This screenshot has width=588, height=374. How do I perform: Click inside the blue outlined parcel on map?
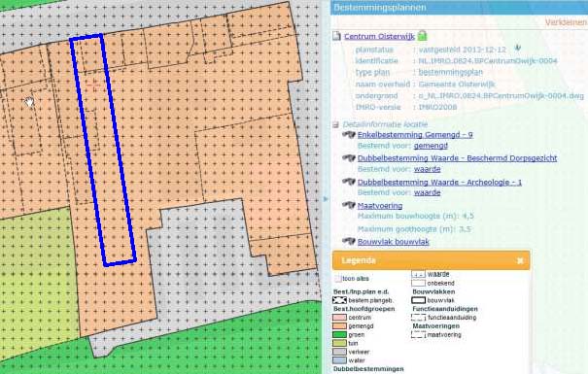point(102,150)
